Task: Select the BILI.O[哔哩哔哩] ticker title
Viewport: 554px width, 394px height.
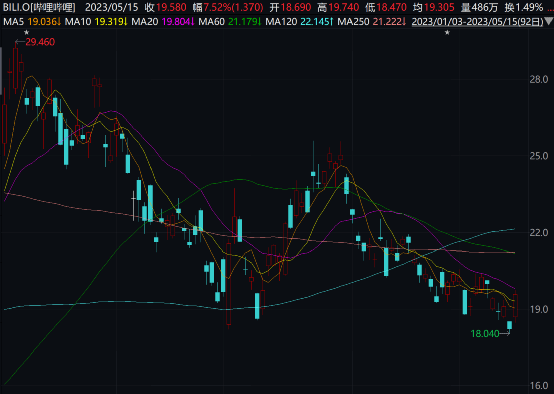Action: pyautogui.click(x=40, y=7)
